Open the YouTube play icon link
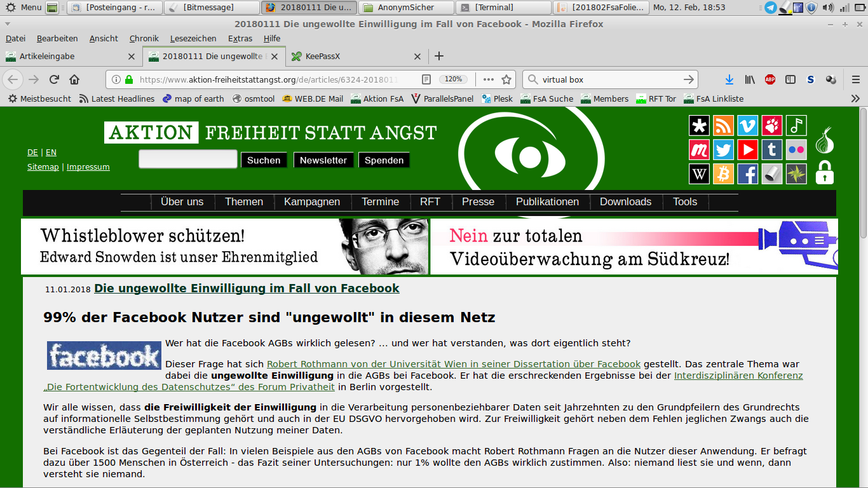Viewport: 868px width, 488px height. 748,150
